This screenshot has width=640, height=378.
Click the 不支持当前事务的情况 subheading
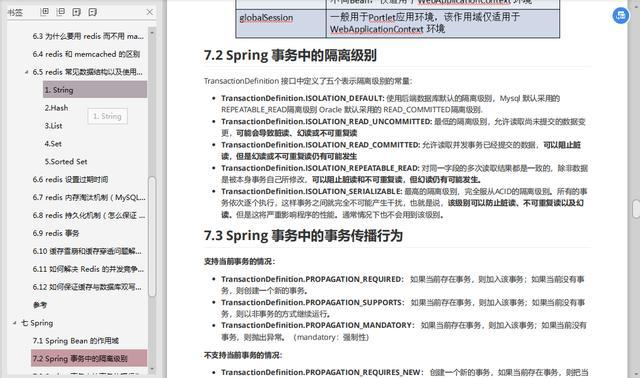[243, 356]
